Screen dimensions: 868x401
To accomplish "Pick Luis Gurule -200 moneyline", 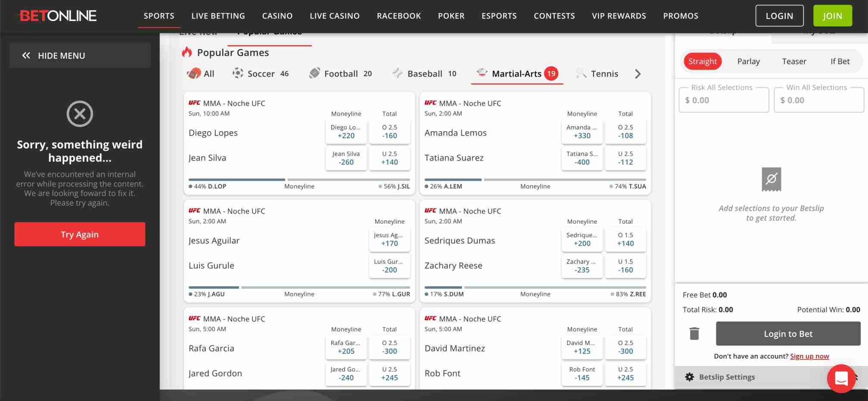I will click(389, 266).
